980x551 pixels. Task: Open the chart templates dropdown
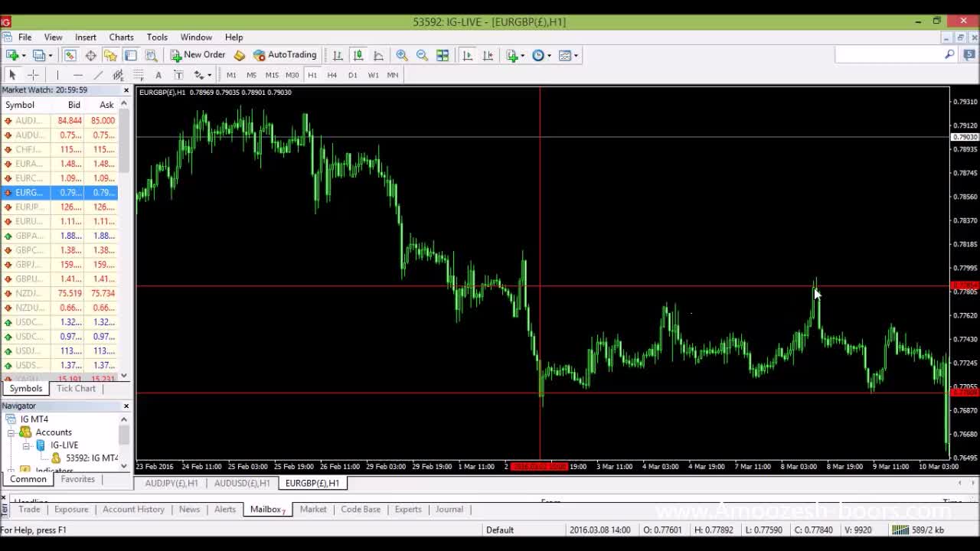point(568,55)
